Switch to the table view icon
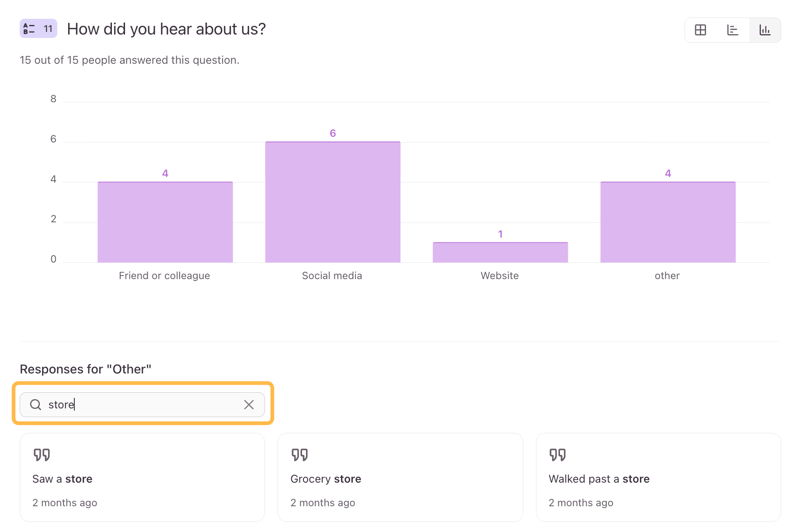 700,30
